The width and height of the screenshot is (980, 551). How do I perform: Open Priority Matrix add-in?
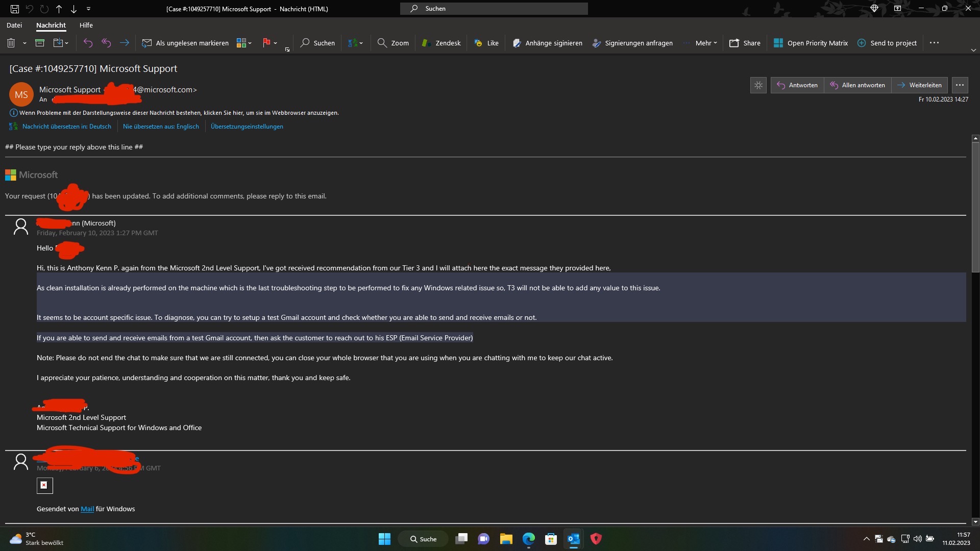(811, 43)
